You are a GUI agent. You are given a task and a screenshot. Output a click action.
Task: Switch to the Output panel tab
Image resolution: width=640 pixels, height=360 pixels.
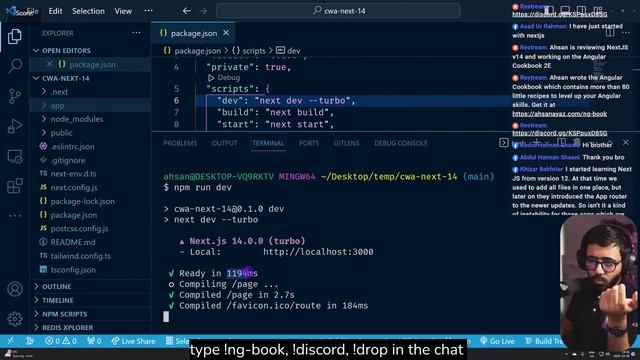pyautogui.click(x=224, y=143)
